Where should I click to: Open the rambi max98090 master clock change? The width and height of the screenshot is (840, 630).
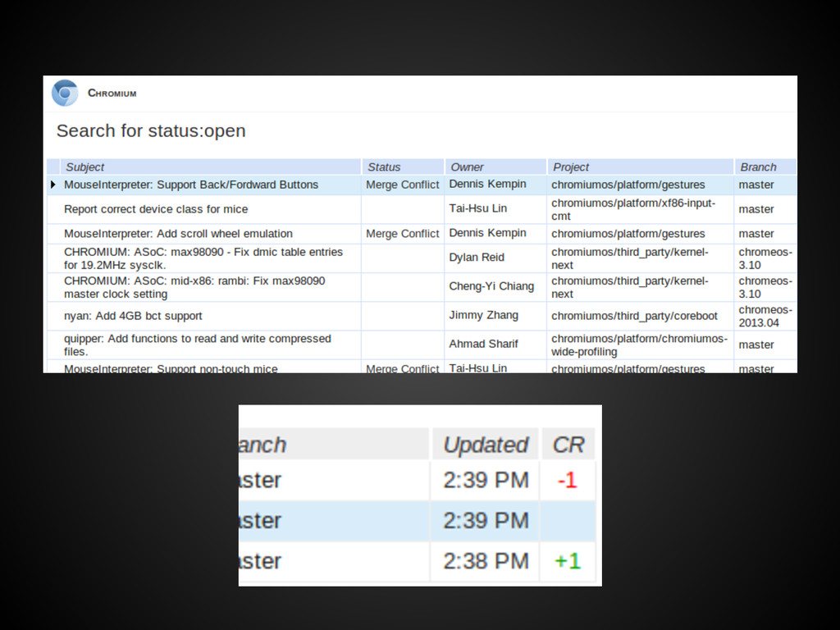click(194, 287)
